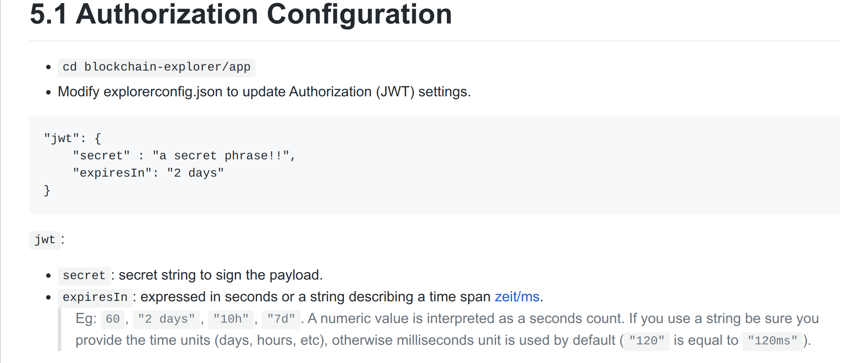Click the "10h" example value

pos(231,319)
